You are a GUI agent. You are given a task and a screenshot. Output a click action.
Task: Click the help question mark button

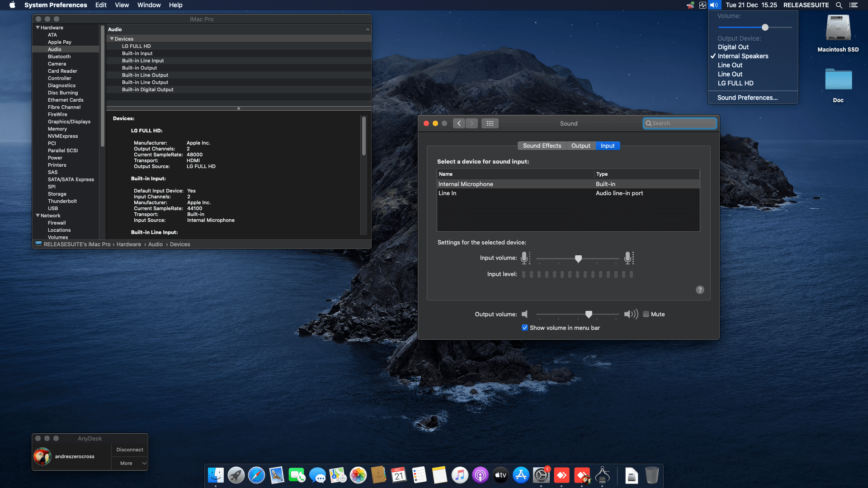tap(700, 290)
